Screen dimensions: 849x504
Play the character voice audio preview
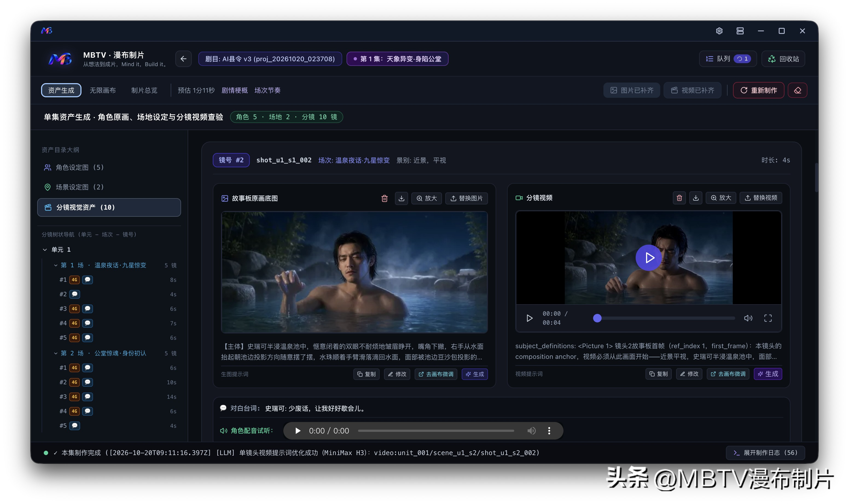coord(298,431)
